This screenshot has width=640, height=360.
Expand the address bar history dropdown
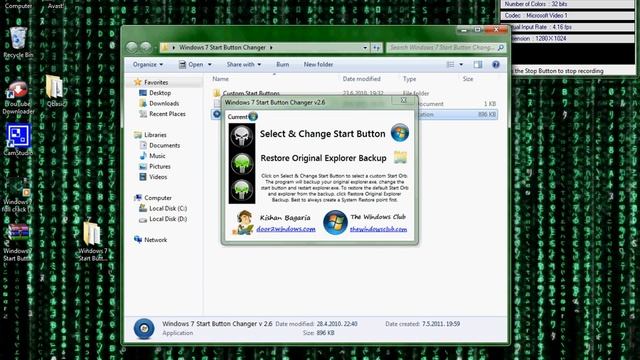tap(365, 48)
